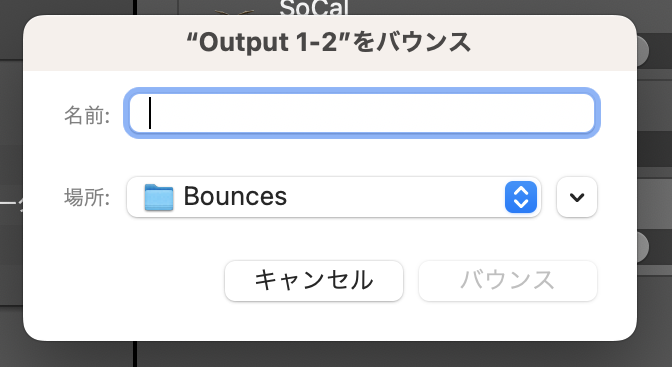Viewport: 672px width, 367px height.
Task: Select the Bounces folder name text
Action: (x=235, y=196)
